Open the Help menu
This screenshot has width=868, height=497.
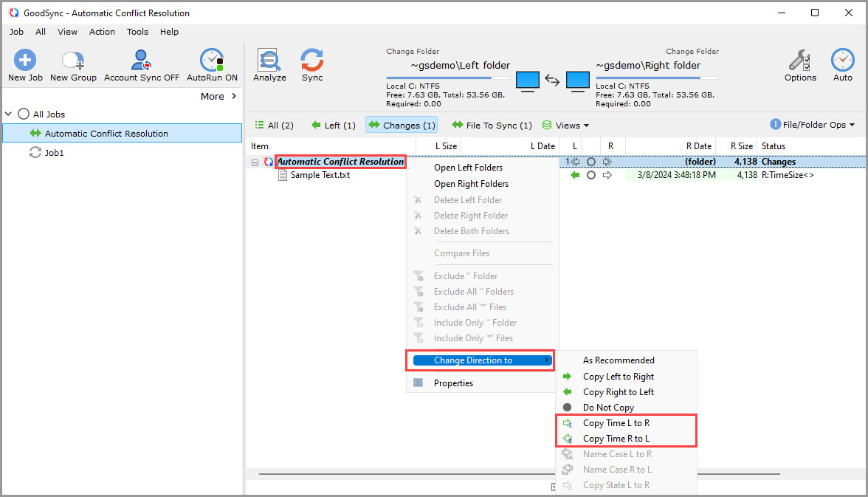tap(169, 32)
